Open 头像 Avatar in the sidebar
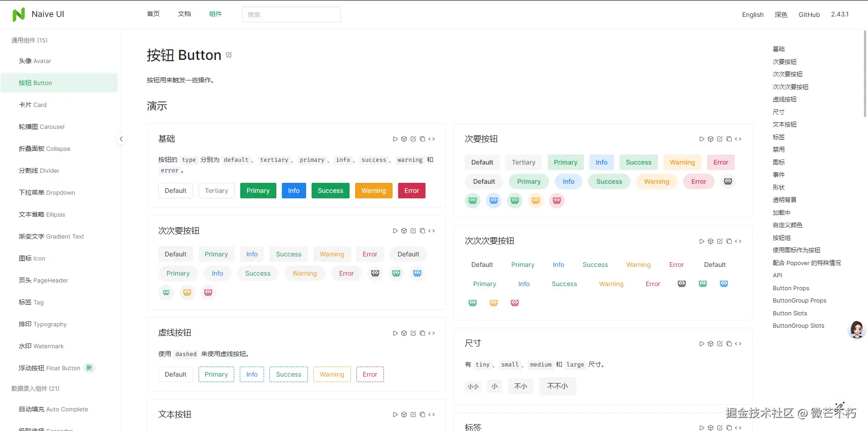 59,61
